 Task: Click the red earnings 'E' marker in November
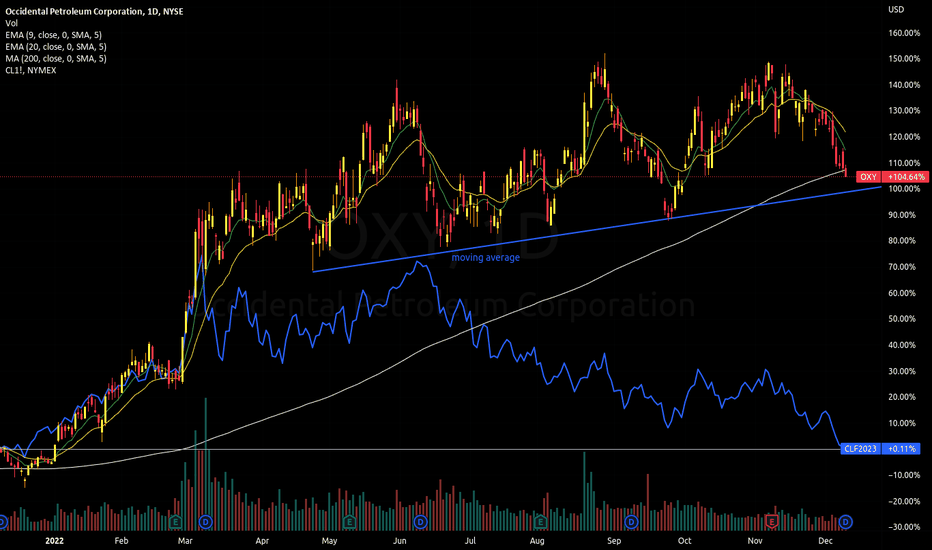pyautogui.click(x=772, y=521)
